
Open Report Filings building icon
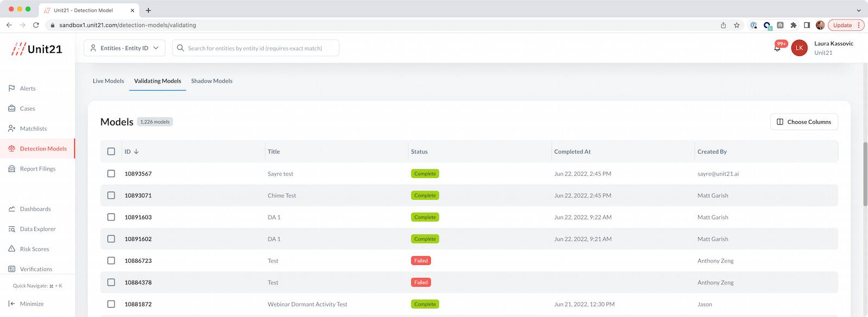[11, 169]
